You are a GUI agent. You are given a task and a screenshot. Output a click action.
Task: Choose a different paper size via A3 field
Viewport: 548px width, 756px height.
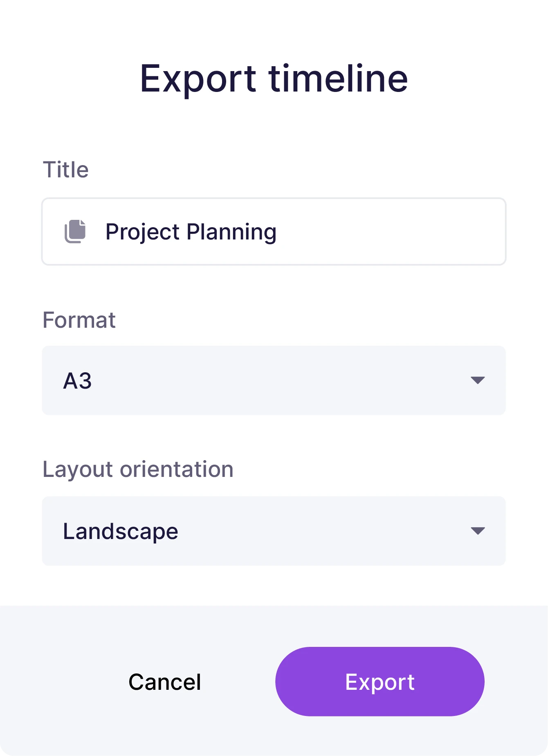pyautogui.click(x=274, y=380)
